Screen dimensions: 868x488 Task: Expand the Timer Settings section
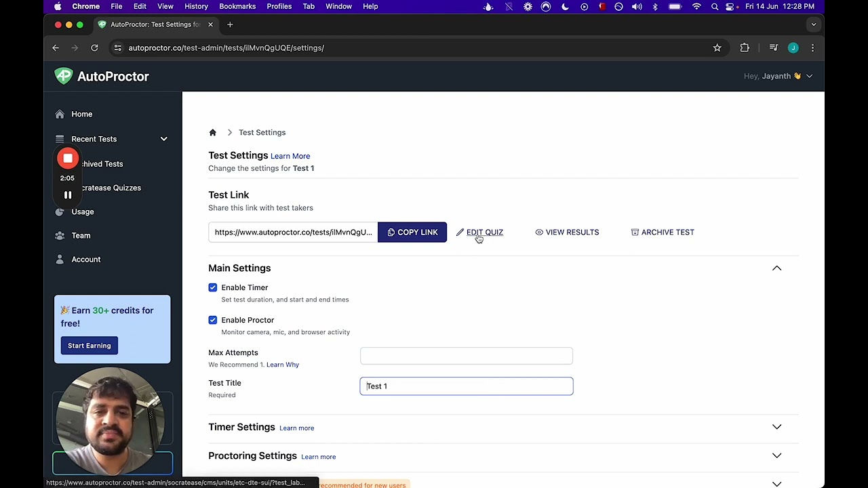(x=776, y=427)
